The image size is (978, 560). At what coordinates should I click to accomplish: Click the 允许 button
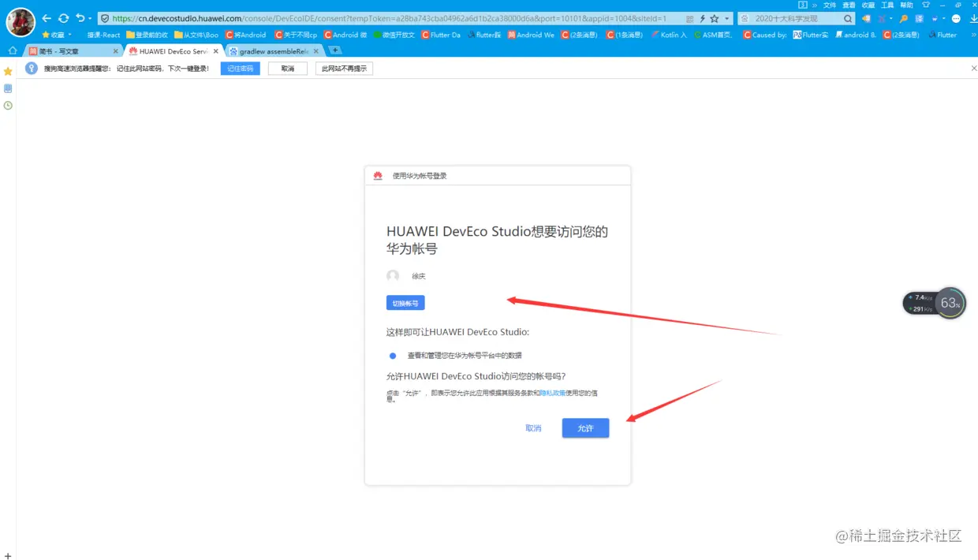pos(585,428)
